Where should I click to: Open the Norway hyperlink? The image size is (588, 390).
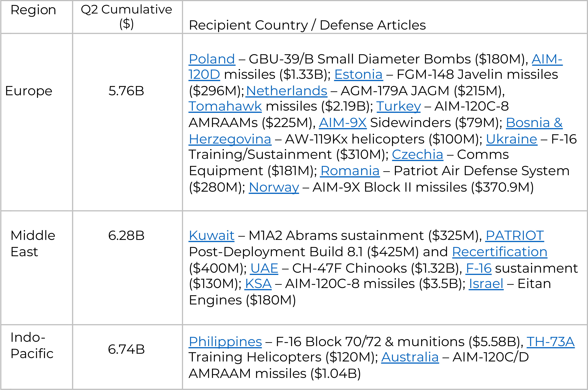pos(274,188)
